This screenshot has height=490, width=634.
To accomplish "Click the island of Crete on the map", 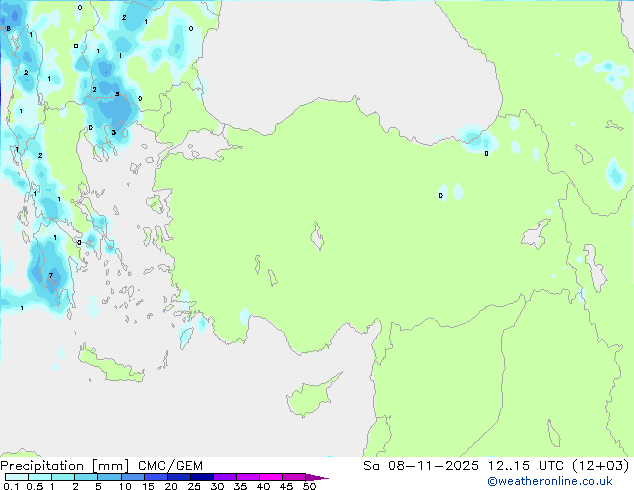I will [x=110, y=365].
